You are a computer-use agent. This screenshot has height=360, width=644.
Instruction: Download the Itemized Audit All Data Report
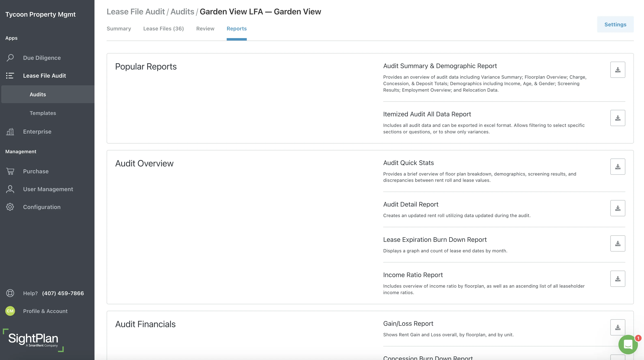[x=617, y=118]
